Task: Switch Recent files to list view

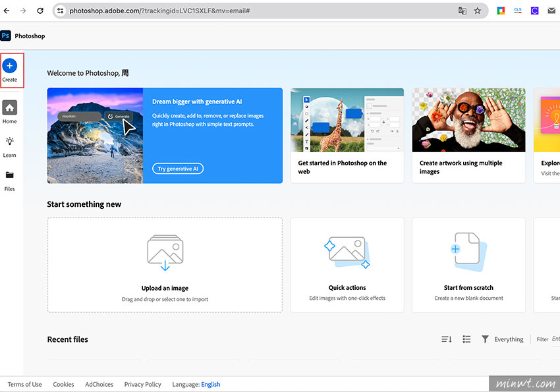Action: [466, 339]
